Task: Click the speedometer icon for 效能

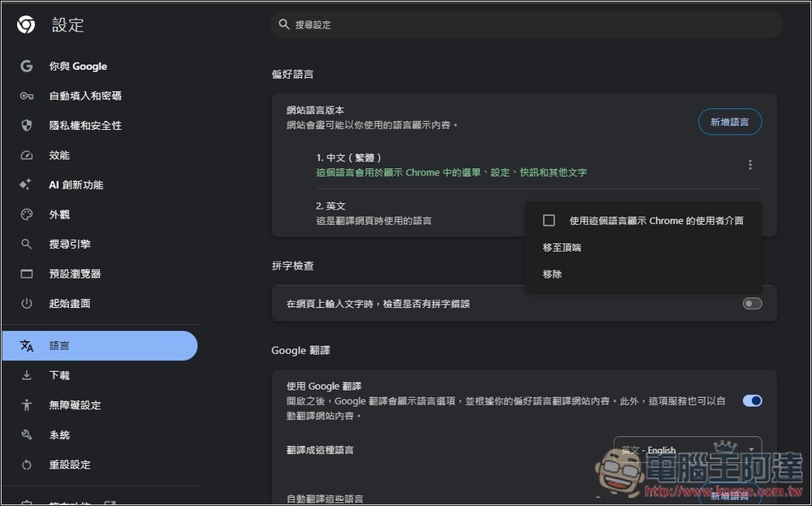Action: click(x=27, y=155)
